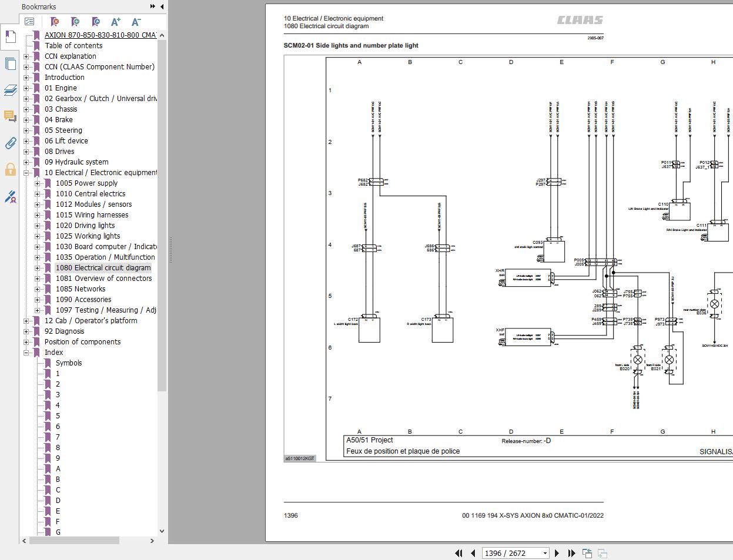The height and width of the screenshot is (560, 733).
Task: Select 03 Chassis bookmark
Action: pos(61,109)
